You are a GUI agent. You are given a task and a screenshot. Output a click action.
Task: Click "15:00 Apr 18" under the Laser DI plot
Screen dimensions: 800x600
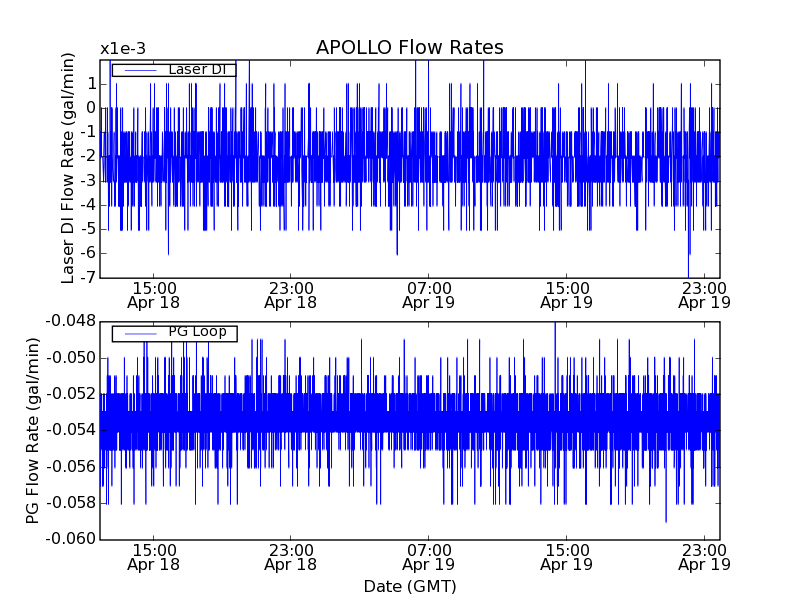(x=154, y=295)
